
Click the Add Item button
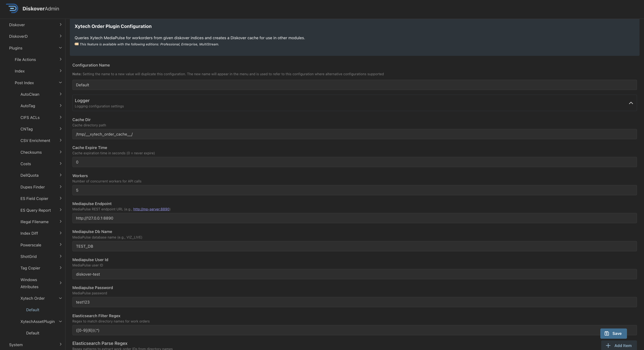(619, 346)
